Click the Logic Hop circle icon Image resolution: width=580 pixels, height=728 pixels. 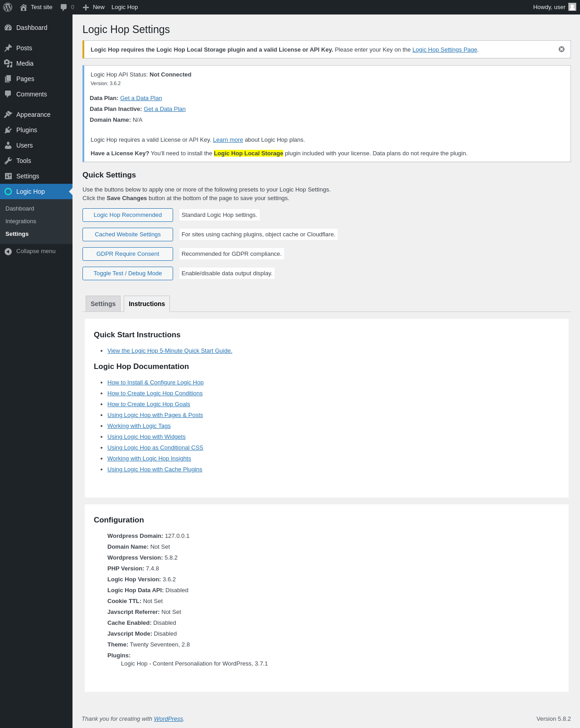click(8, 192)
